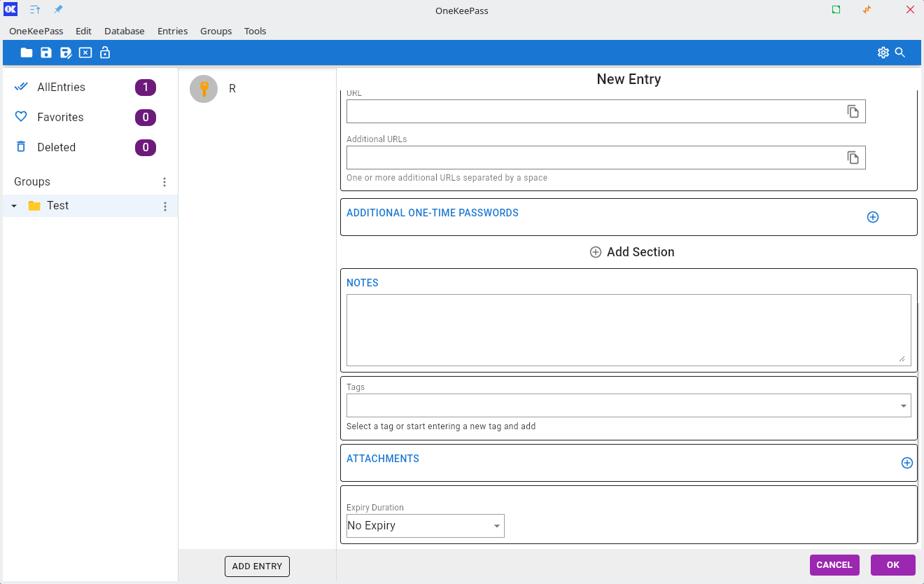Click the save database icon
924x584 pixels.
click(x=46, y=53)
